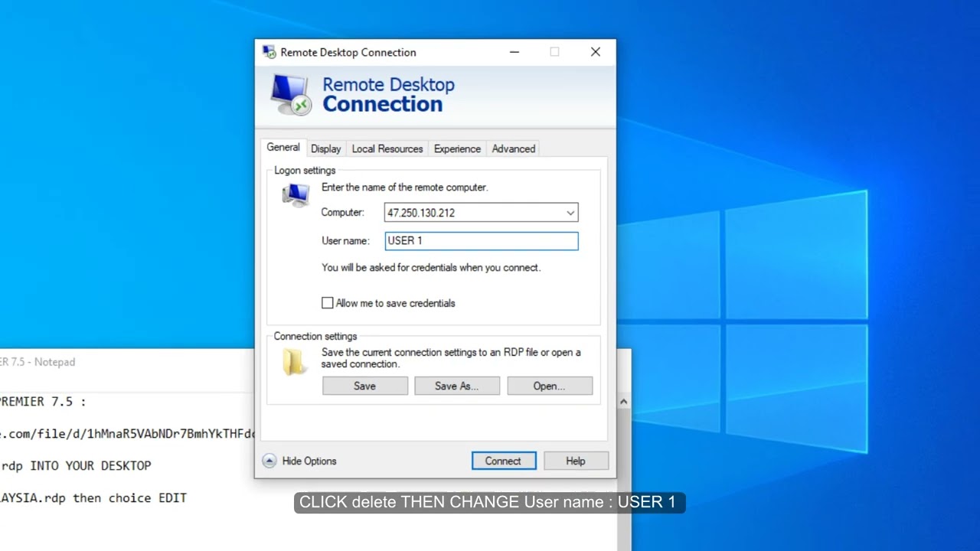Click the Remote Desktop Connection title bar icon
Screen dimensions: 980x551
pos(269,52)
